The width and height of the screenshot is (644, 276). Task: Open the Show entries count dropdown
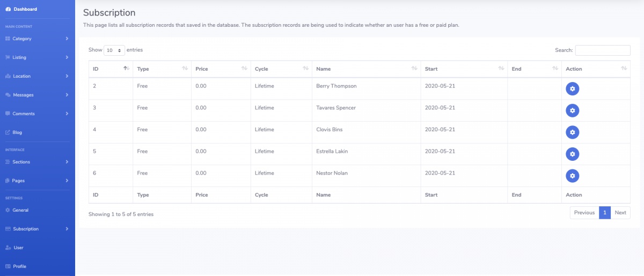(x=114, y=50)
